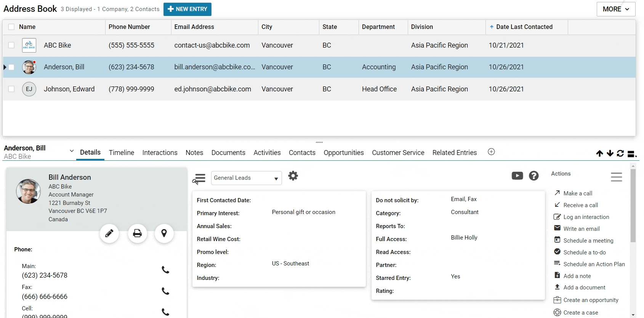
Task: Expand the chevron beside Anderson, Bill name
Action: coord(72,151)
